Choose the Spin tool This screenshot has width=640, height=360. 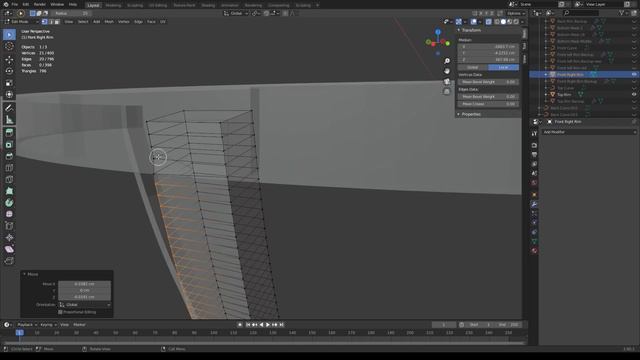[x=9, y=203]
